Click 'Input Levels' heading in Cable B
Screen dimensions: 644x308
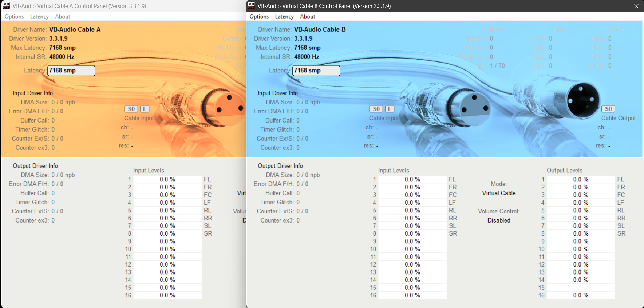[394, 171]
